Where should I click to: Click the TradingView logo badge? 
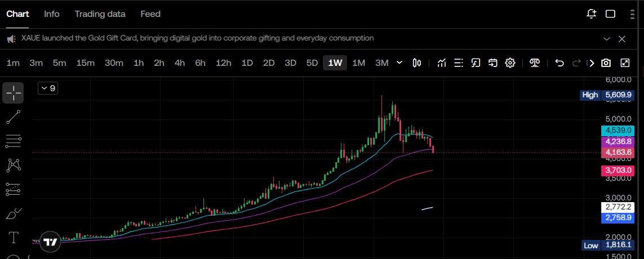point(51,242)
